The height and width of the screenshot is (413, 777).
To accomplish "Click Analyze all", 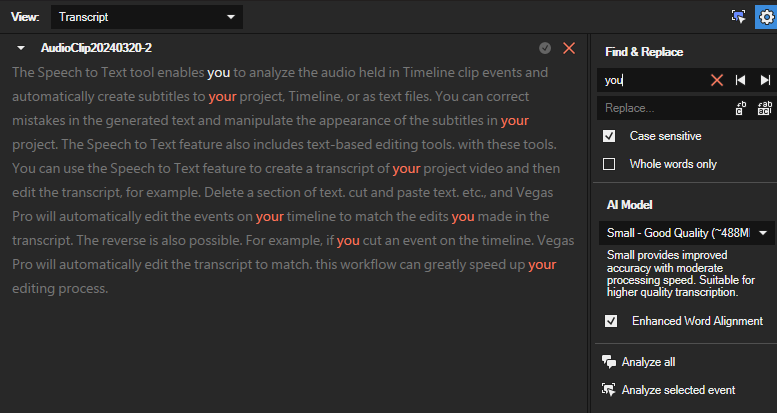I will point(647,362).
